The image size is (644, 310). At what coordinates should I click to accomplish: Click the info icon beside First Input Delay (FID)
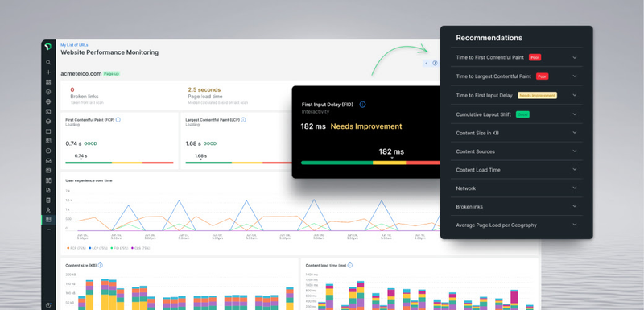click(x=362, y=105)
